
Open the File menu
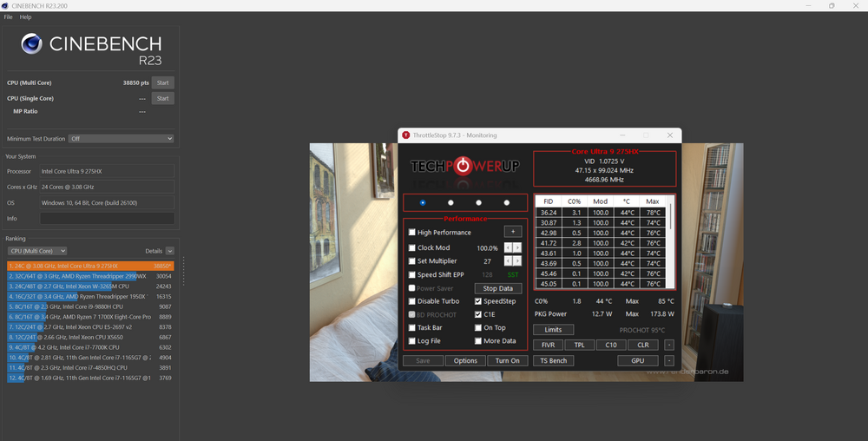coord(8,17)
